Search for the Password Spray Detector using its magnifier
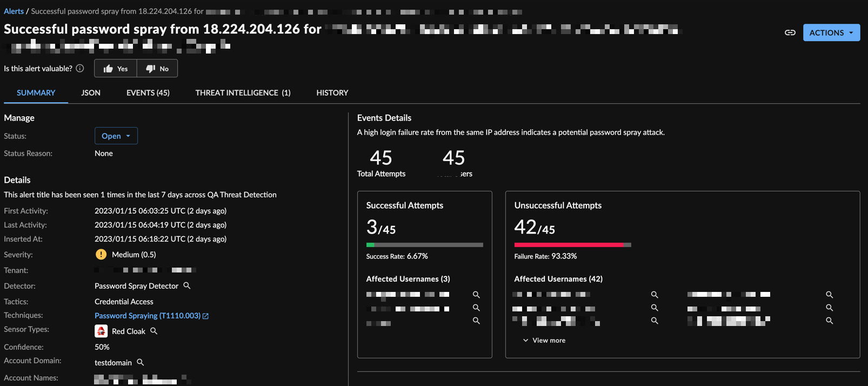Image resolution: width=868 pixels, height=386 pixels. pyautogui.click(x=187, y=285)
